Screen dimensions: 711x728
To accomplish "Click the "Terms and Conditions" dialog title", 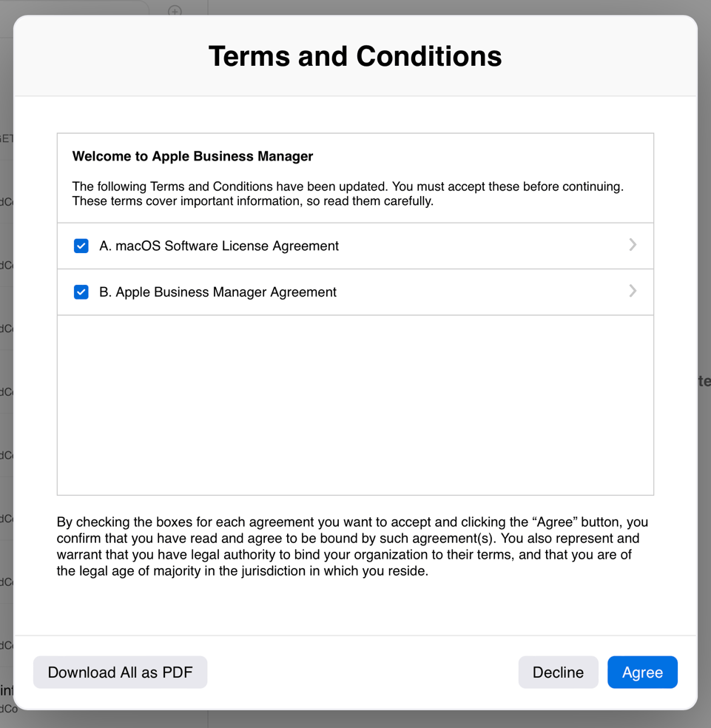I will 355,56.
